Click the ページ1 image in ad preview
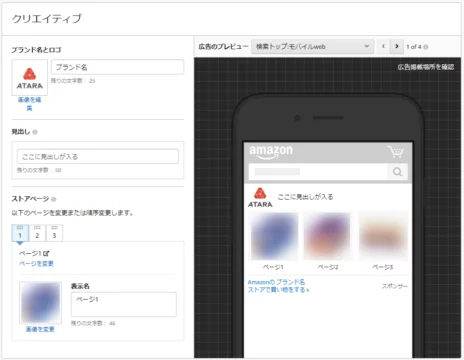The image size is (464, 360). coord(274,236)
